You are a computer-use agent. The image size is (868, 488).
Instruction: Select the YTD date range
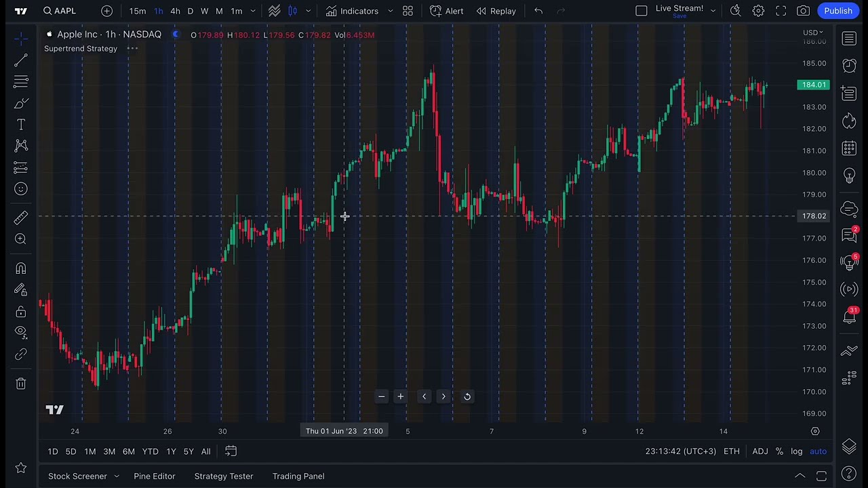coord(150,451)
